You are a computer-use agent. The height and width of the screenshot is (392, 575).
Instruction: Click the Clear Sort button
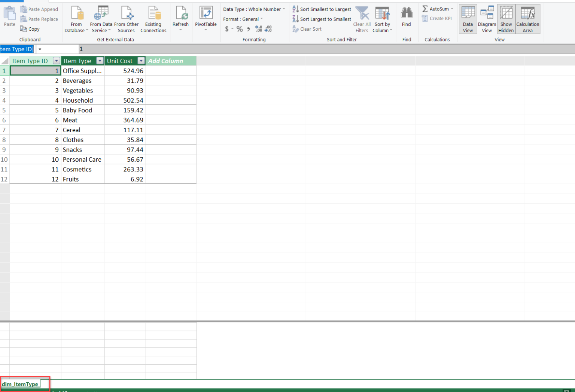click(x=310, y=29)
